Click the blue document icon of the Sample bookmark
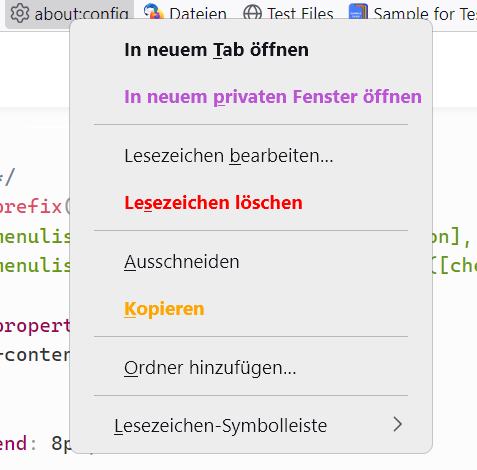477x470 pixels. coord(358,11)
